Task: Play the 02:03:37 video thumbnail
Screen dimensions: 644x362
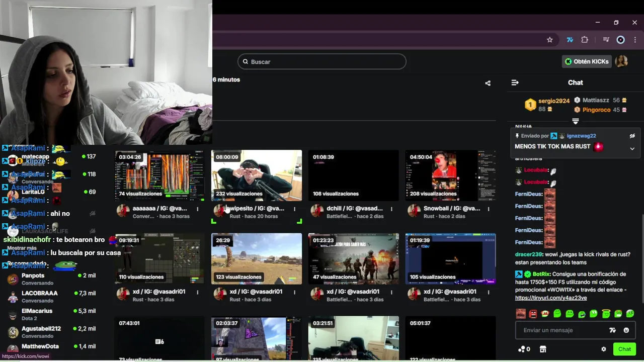Action: pyautogui.click(x=257, y=338)
